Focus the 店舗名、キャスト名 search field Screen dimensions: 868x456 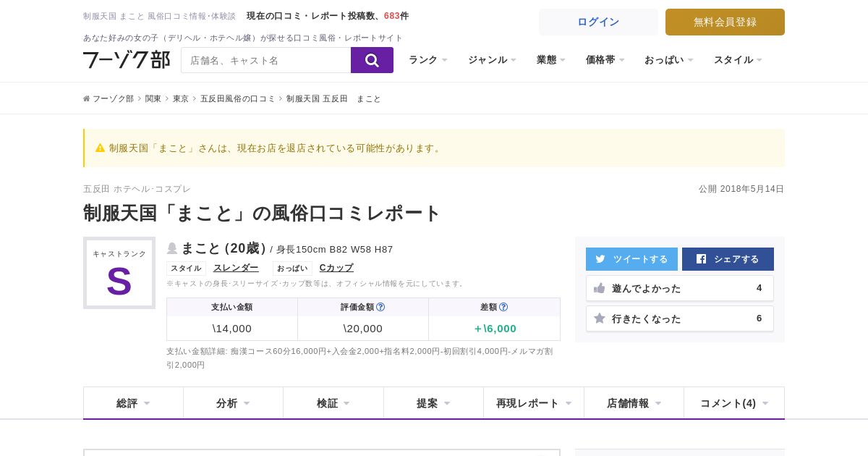pyautogui.click(x=266, y=60)
